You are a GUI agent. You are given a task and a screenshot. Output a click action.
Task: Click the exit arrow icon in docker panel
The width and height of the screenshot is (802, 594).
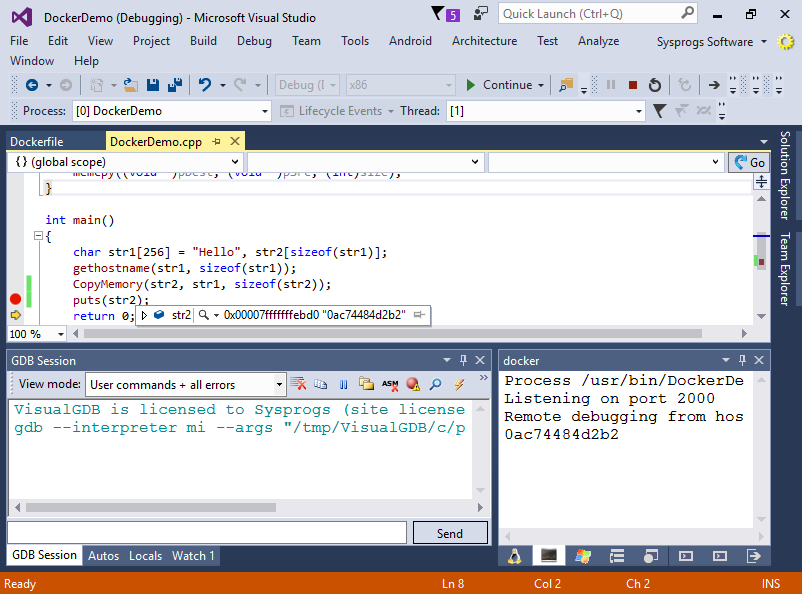[754, 556]
